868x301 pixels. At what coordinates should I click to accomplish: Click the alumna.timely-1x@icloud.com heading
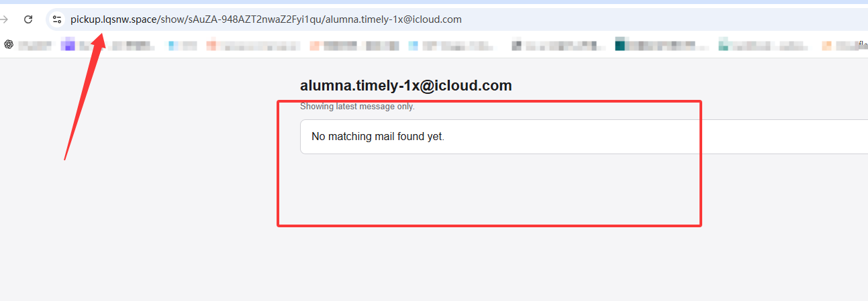pyautogui.click(x=406, y=86)
